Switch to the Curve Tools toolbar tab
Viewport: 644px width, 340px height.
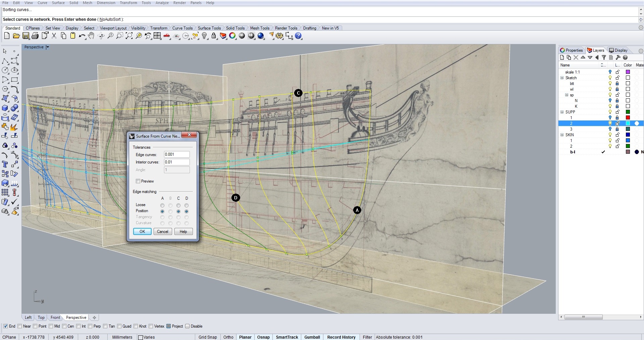tap(182, 28)
